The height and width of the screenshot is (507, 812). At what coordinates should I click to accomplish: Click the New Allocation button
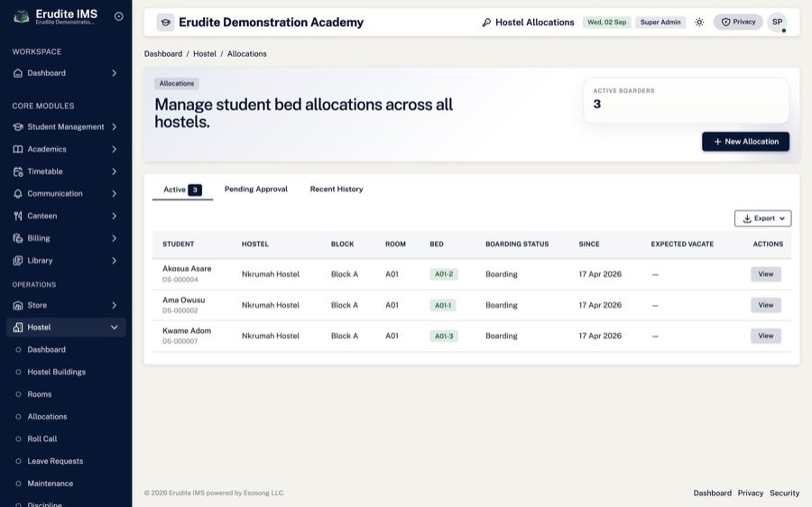pyautogui.click(x=746, y=142)
